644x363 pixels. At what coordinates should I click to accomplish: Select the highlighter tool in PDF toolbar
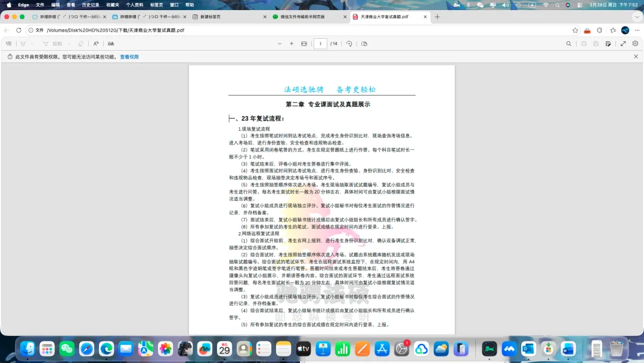point(22,43)
